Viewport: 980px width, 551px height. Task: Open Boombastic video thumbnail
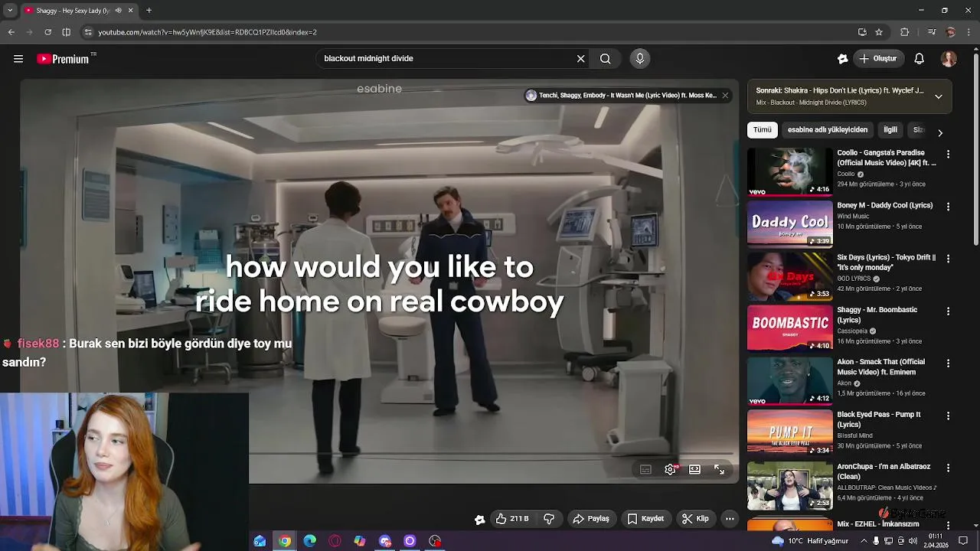[789, 329]
